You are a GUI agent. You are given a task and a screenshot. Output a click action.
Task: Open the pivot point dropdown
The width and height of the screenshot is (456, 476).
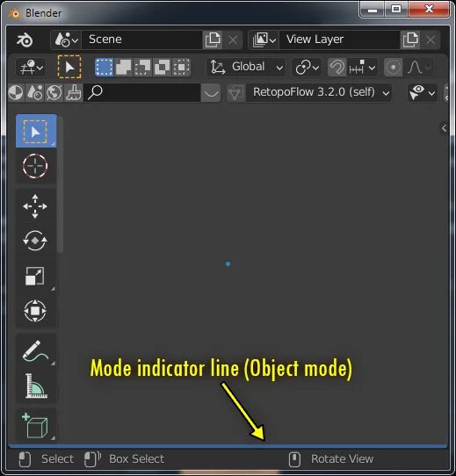click(x=307, y=67)
